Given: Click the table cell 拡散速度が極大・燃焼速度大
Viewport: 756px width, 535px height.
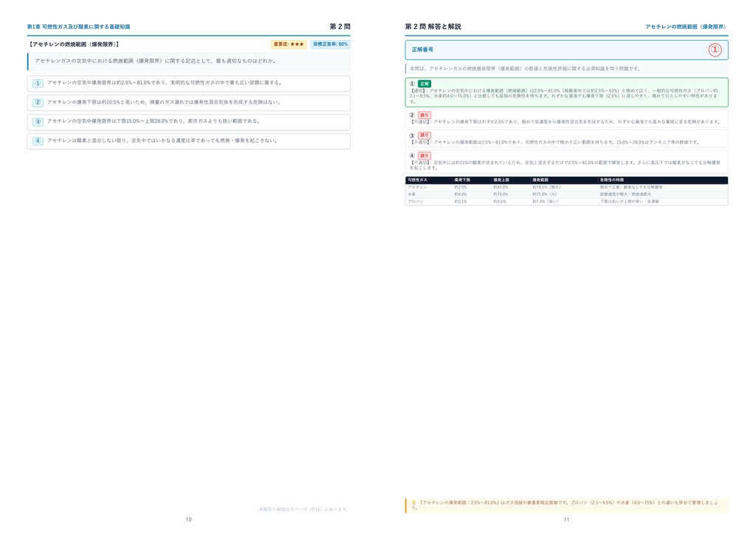Looking at the screenshot, I should [x=625, y=194].
